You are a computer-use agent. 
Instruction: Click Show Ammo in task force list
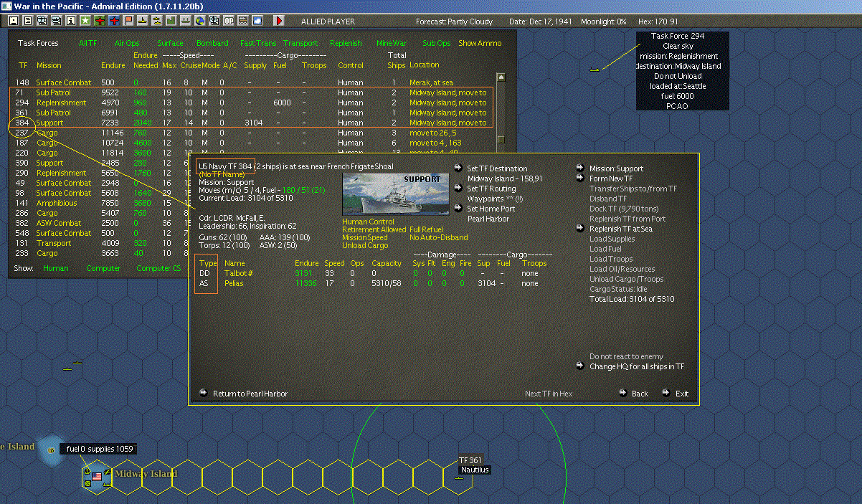pyautogui.click(x=480, y=43)
